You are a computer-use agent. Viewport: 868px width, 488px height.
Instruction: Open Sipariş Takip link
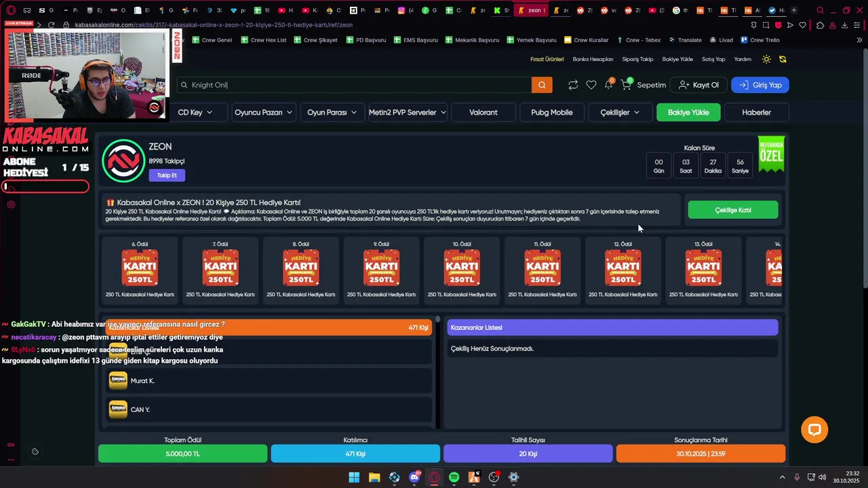tap(637, 59)
